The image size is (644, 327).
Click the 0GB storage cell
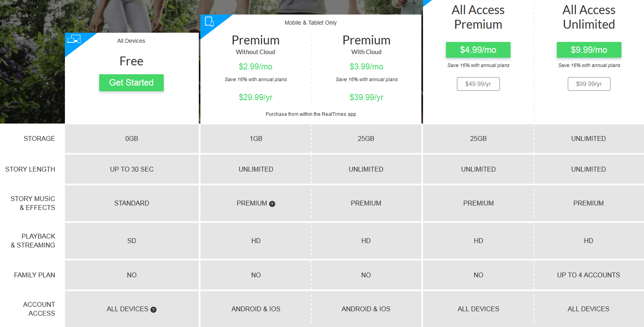(x=132, y=138)
